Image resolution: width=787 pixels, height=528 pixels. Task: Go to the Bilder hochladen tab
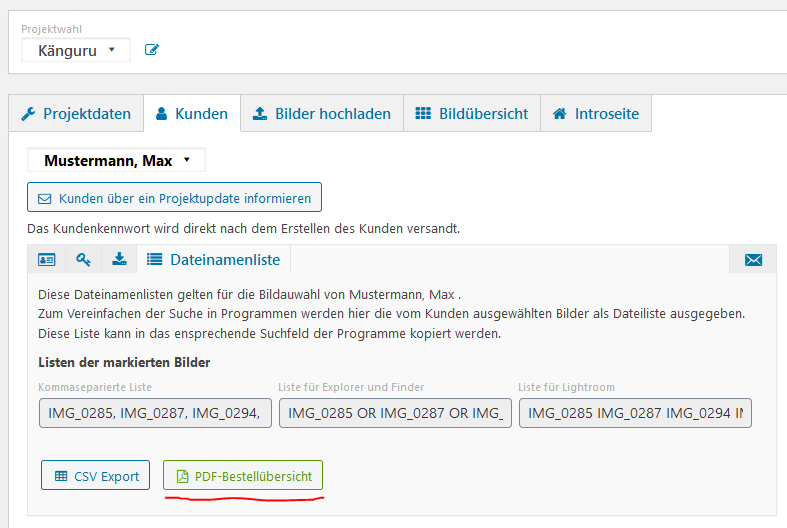(322, 114)
